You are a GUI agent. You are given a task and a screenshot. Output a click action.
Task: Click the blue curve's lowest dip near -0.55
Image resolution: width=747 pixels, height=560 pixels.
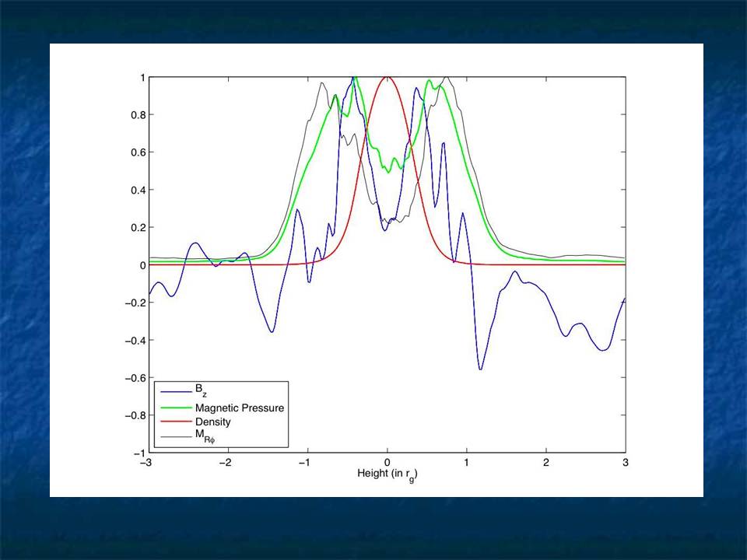tap(480, 368)
